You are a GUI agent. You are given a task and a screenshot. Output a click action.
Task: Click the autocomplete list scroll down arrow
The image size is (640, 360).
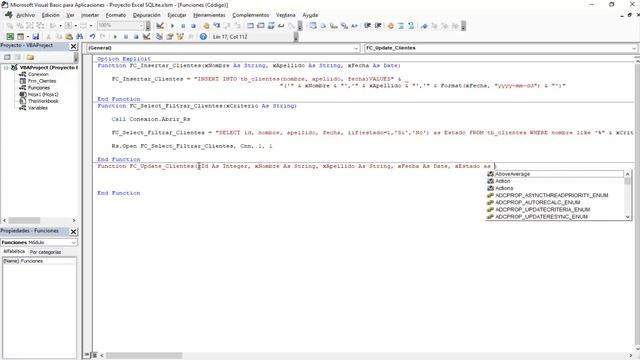pyautogui.click(x=628, y=217)
